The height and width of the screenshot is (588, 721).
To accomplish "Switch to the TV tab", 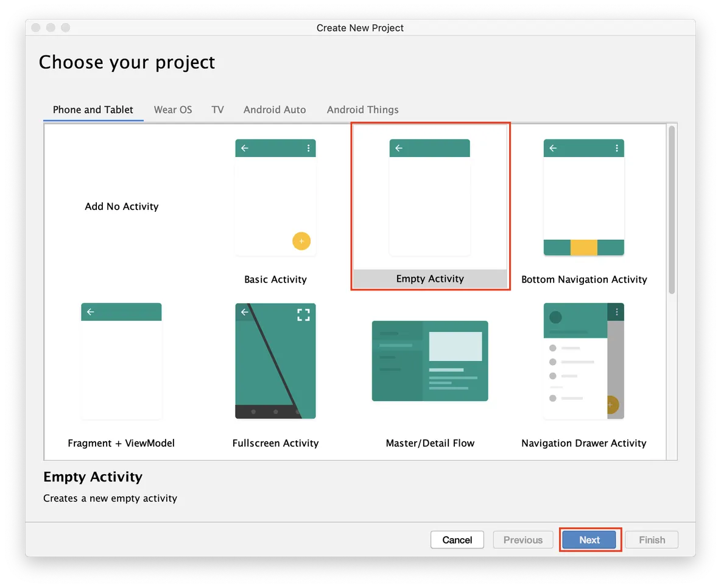I will (x=217, y=110).
